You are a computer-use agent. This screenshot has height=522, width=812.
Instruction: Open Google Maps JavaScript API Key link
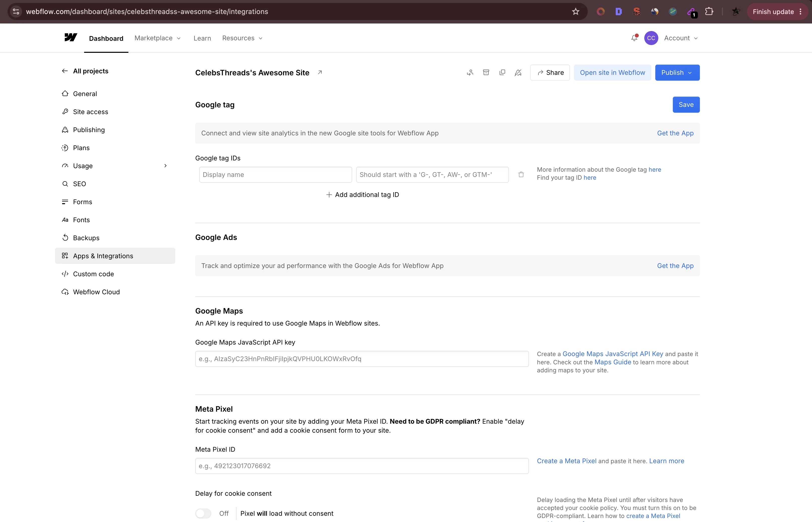point(613,354)
